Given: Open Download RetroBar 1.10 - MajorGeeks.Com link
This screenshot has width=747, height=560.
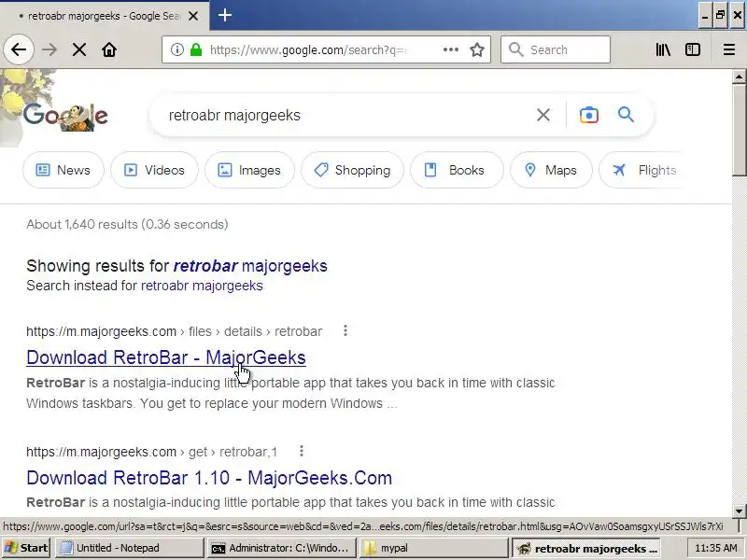Looking at the screenshot, I should coord(209,478).
